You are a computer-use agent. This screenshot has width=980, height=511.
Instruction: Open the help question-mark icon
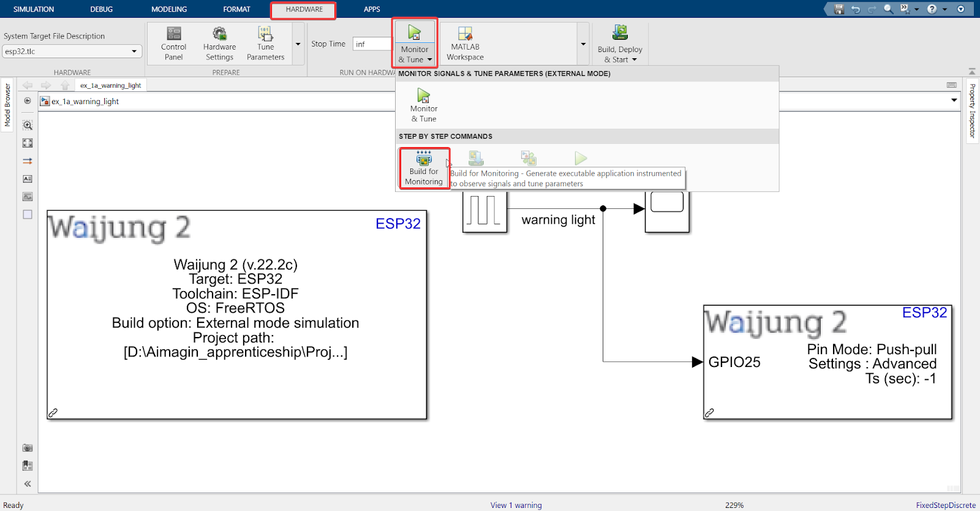932,9
